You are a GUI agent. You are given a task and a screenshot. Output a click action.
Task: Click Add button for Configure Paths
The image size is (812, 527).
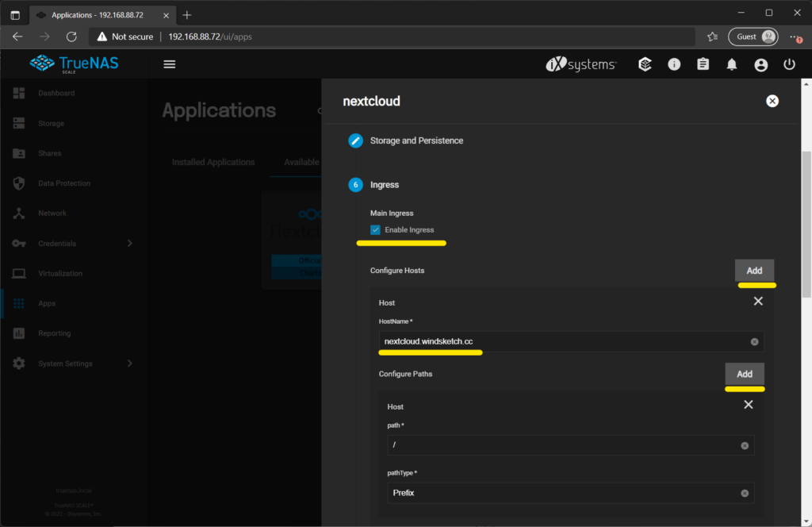pos(744,374)
